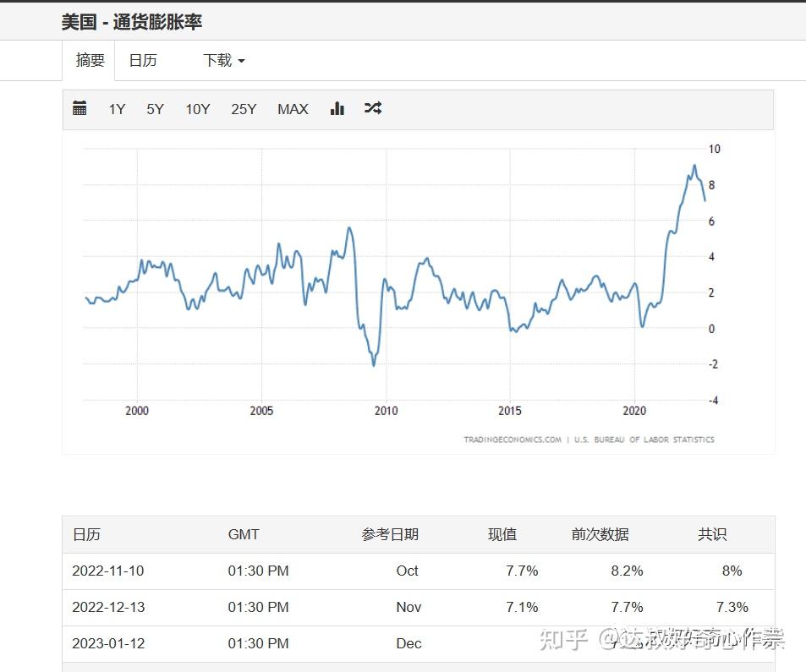The image size is (806, 672).
Task: Click the 7.1% current value cell
Action: coord(522,607)
